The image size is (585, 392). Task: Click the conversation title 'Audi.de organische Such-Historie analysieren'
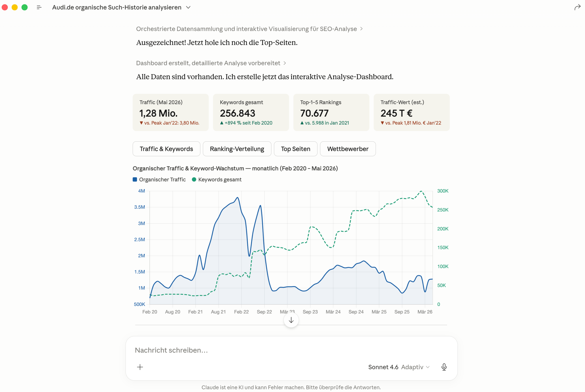click(117, 8)
